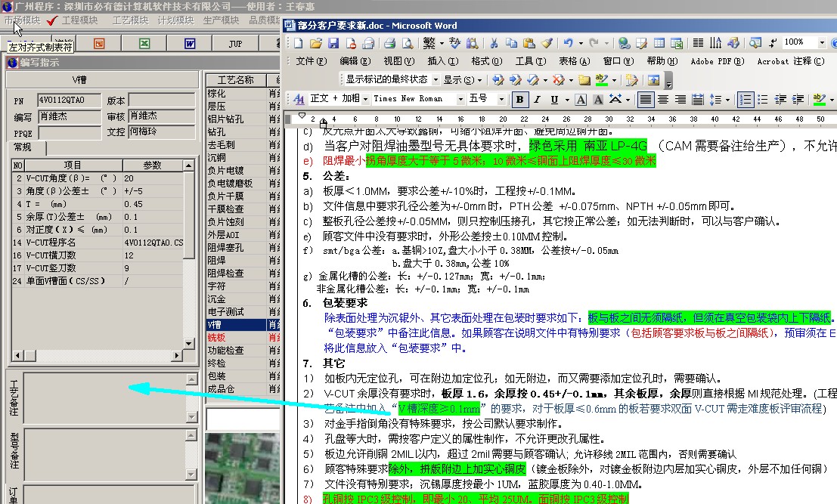The image size is (837, 504).
Task: Click the JUP button in left program
Action: click(x=235, y=44)
